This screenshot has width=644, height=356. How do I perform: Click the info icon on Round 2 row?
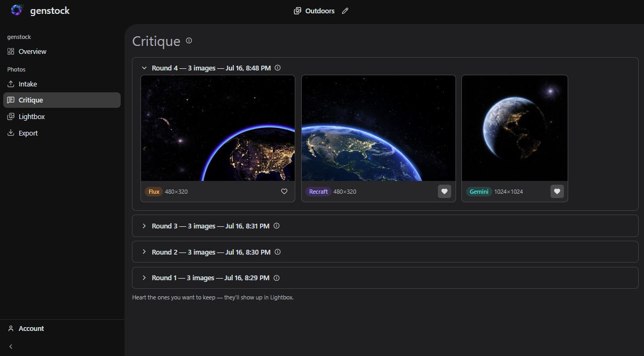tap(278, 252)
